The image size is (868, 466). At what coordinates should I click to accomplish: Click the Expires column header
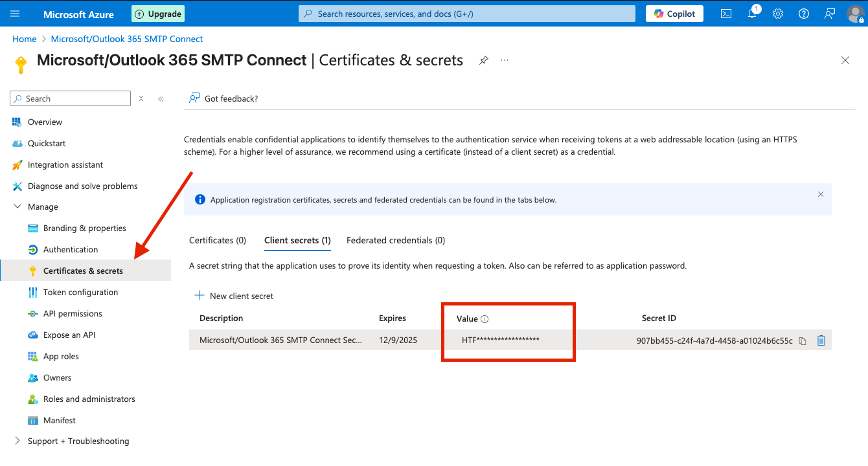click(x=393, y=318)
